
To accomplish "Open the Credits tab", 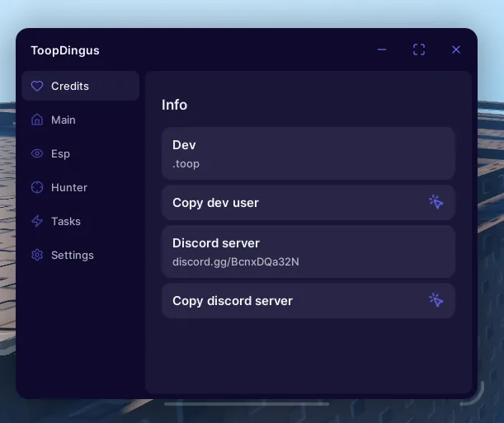I will [x=80, y=86].
